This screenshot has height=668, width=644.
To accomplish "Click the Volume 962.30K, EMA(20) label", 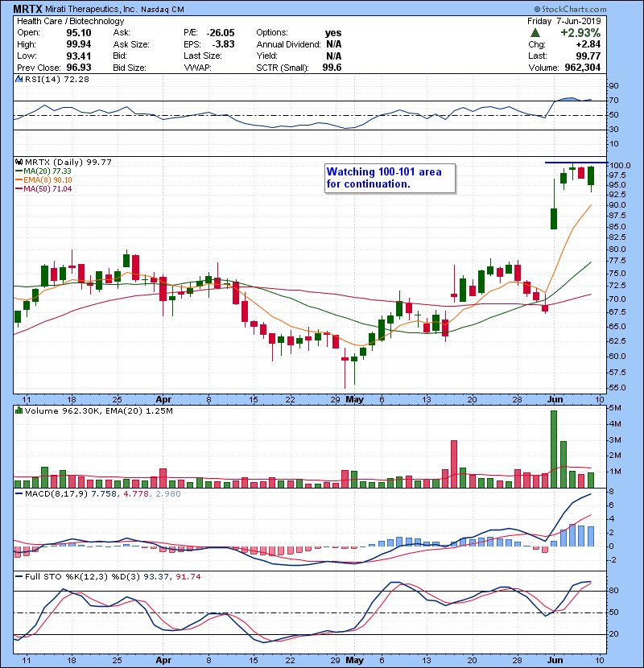I will pyautogui.click(x=99, y=410).
